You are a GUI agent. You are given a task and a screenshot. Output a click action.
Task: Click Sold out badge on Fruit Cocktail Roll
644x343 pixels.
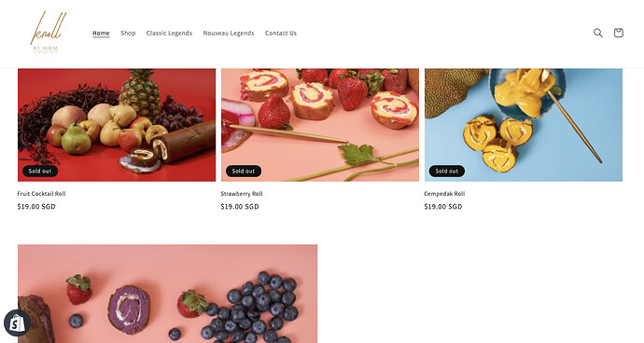pyautogui.click(x=40, y=171)
